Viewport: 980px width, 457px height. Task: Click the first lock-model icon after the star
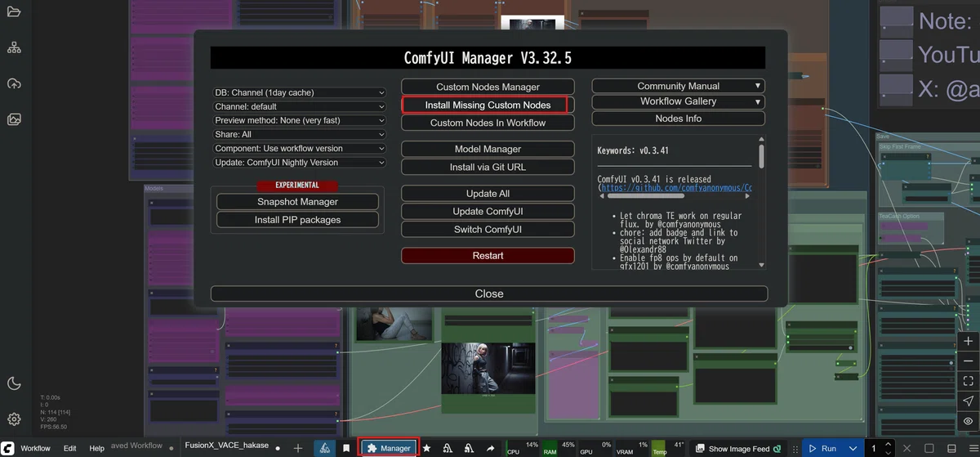point(448,448)
